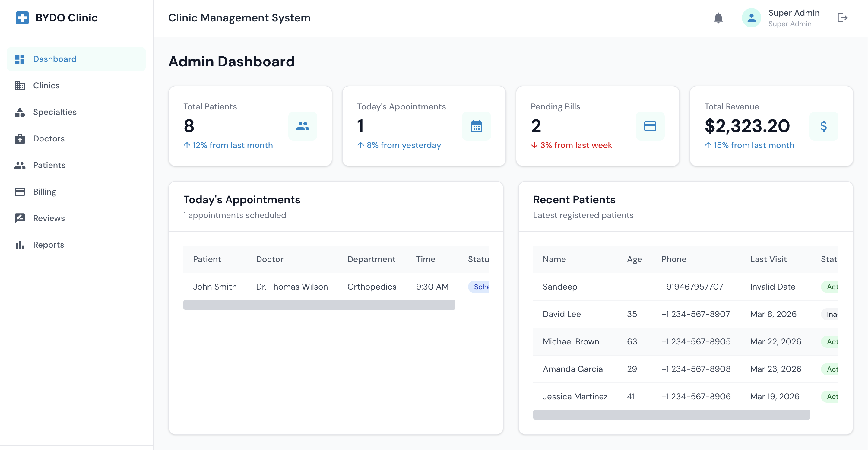Click the Michael Brown patient name

pyautogui.click(x=571, y=342)
